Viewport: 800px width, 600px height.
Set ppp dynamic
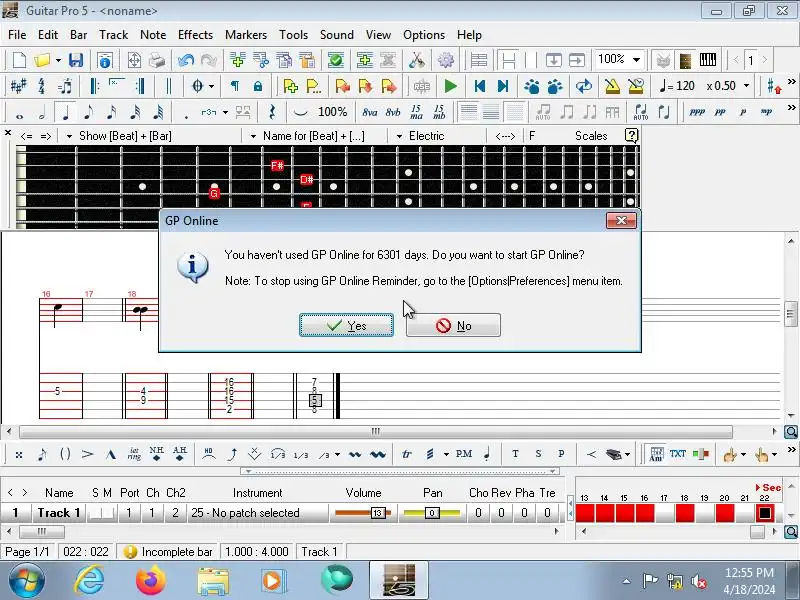697,112
